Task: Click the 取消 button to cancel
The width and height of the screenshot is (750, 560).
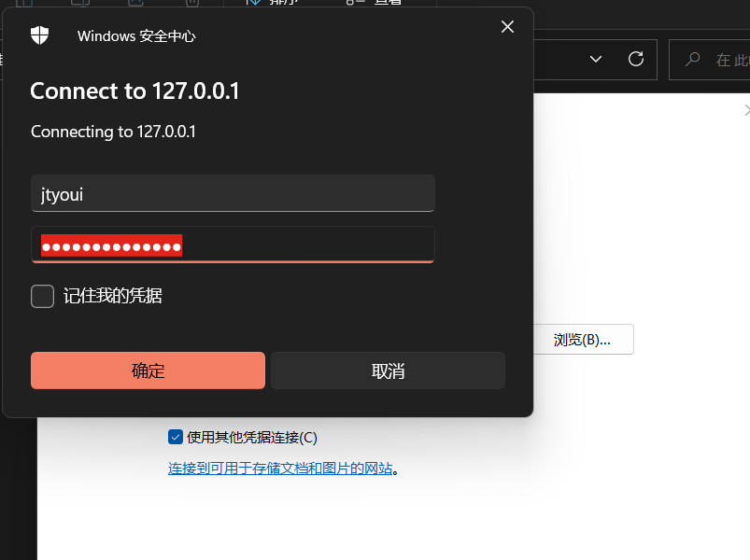Action: (388, 370)
